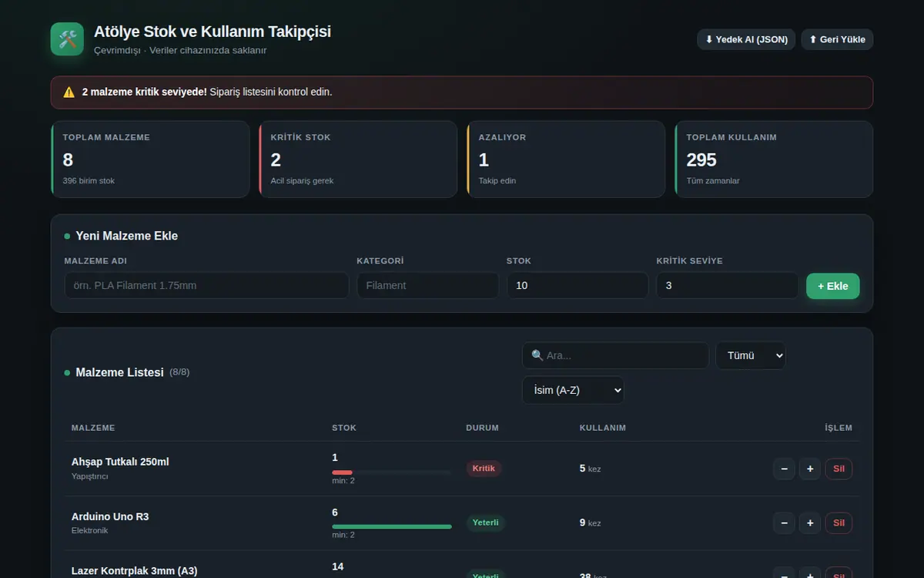Click the material name Ahşap Tutkalı 250ml
Screen dimensions: 924x578
coord(120,462)
